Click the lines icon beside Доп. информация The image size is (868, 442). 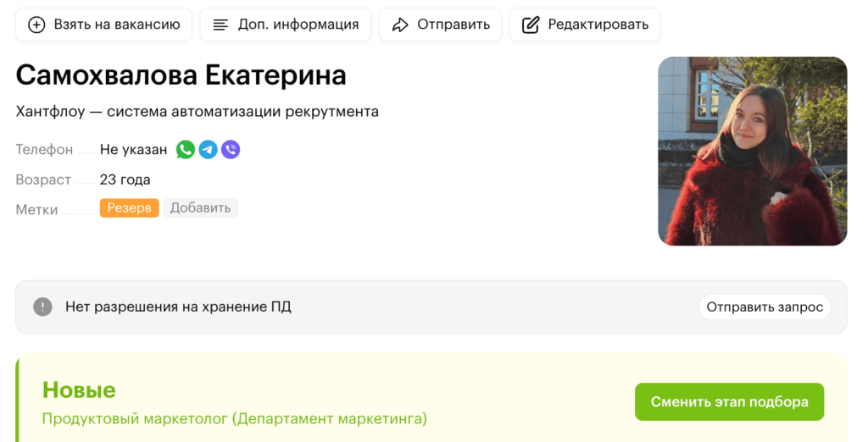pos(220,25)
